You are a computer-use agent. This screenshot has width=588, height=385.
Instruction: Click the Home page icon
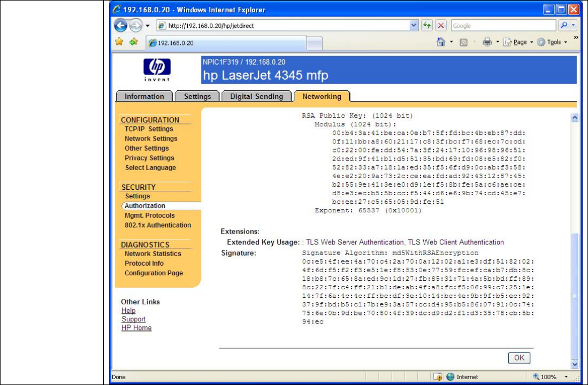441,42
